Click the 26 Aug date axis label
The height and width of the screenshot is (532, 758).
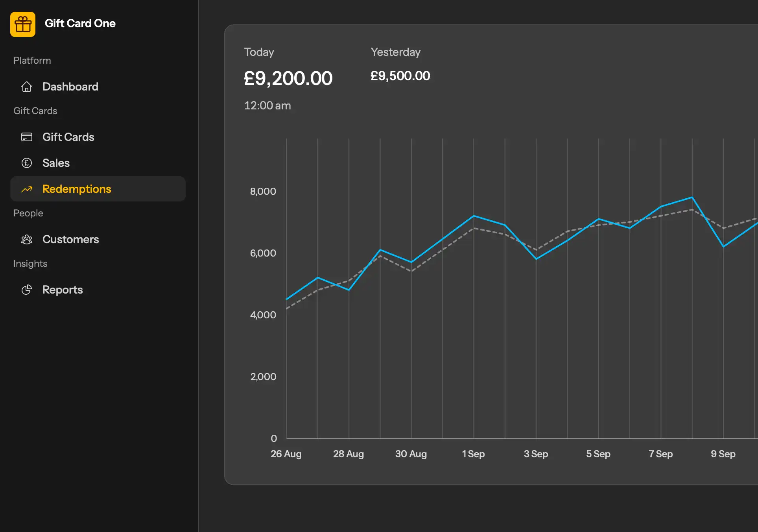click(x=286, y=454)
